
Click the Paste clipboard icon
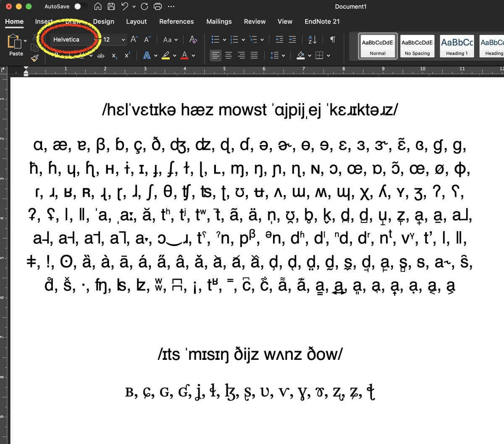click(x=14, y=41)
